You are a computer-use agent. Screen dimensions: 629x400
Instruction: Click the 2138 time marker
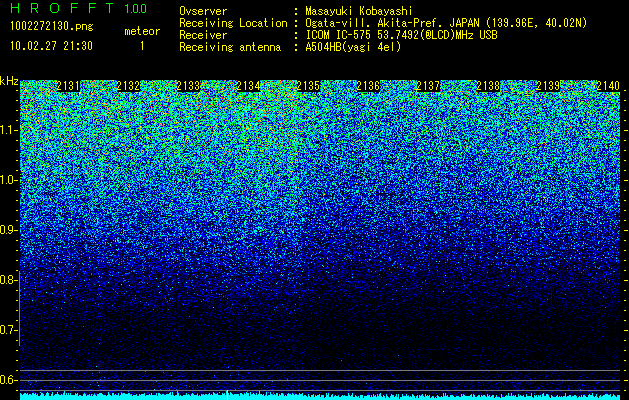pos(488,86)
